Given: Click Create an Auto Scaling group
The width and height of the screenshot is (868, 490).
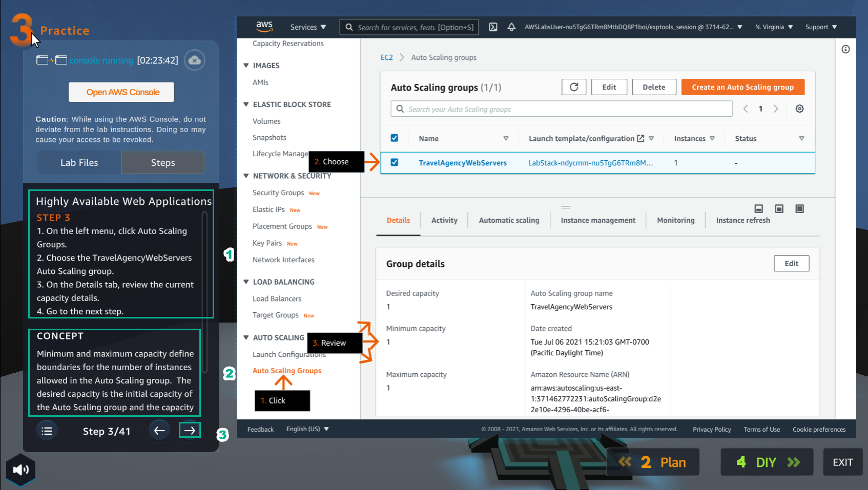Looking at the screenshot, I should coord(743,87).
